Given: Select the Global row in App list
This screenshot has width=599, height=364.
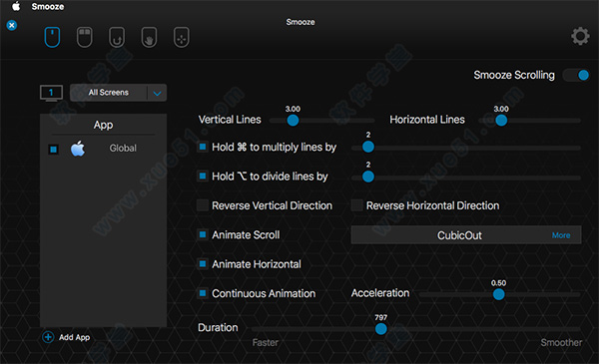Looking at the screenshot, I should [103, 149].
